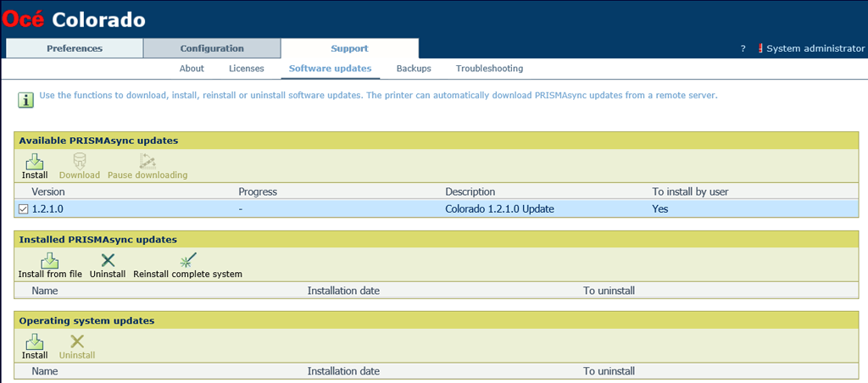Open the Software updates sub-tab
This screenshot has width=868, height=383.
[x=330, y=69]
